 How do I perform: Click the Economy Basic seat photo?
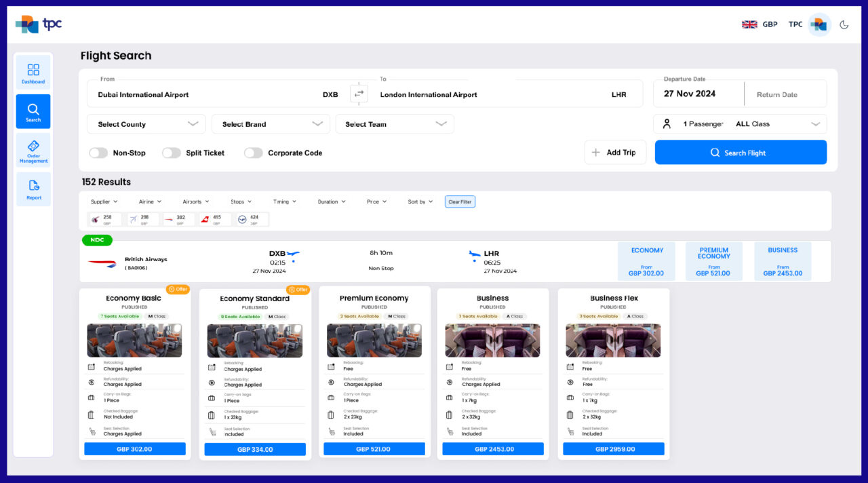coord(134,339)
